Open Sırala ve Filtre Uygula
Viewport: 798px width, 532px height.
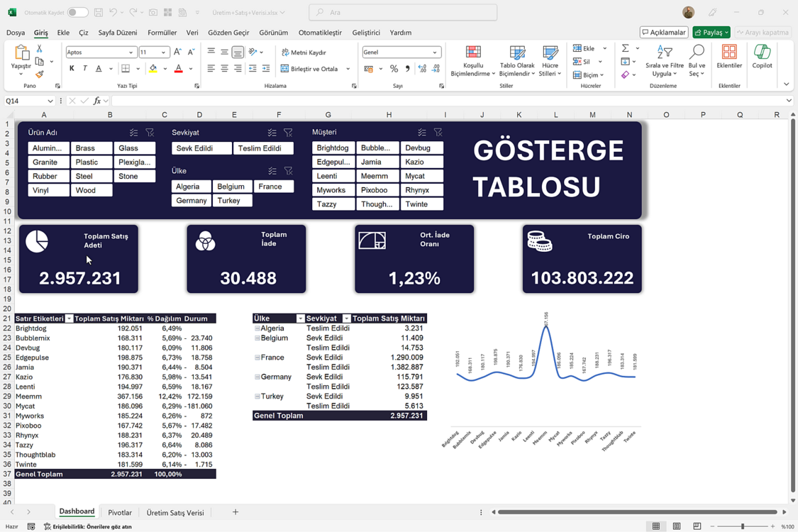click(x=665, y=60)
